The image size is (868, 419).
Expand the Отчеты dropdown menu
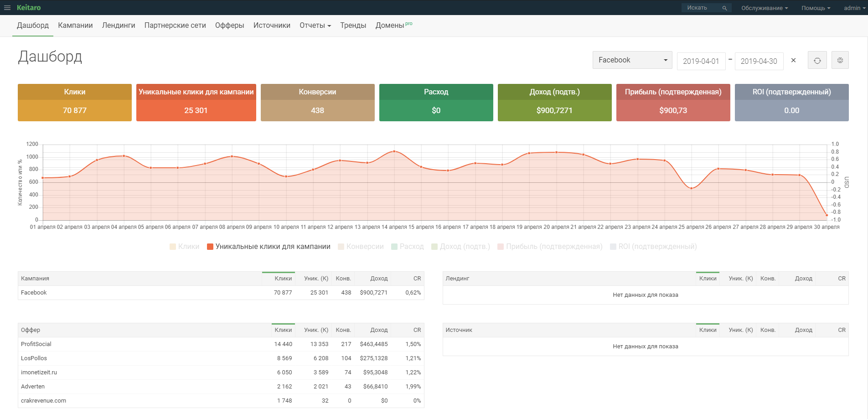[x=315, y=26]
